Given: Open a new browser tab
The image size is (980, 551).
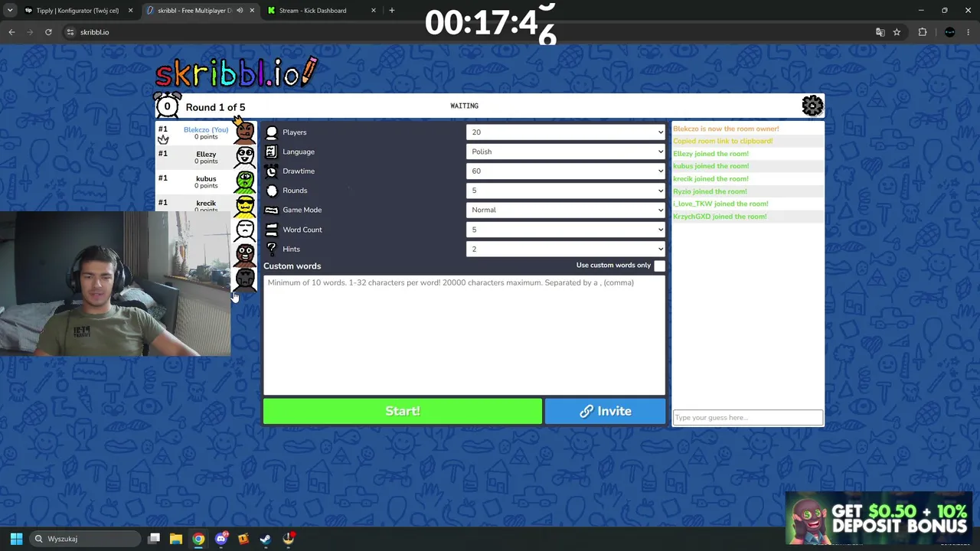Looking at the screenshot, I should pyautogui.click(x=392, y=11).
